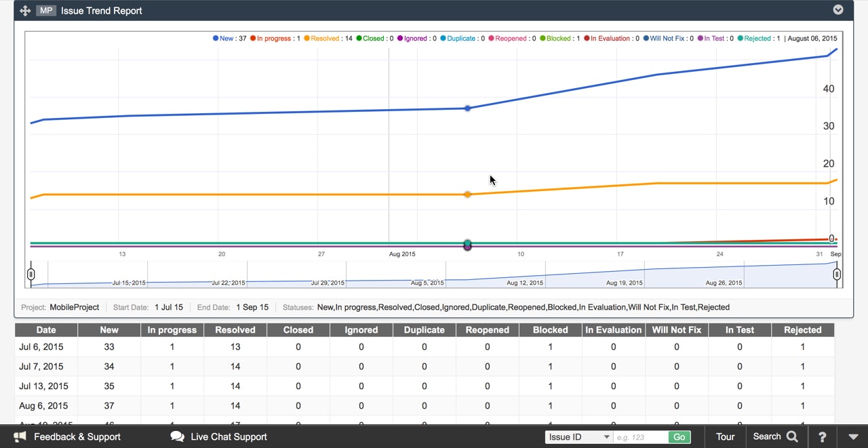868x448 pixels.
Task: Click the Search label in bottom bar
Action: [x=767, y=436]
